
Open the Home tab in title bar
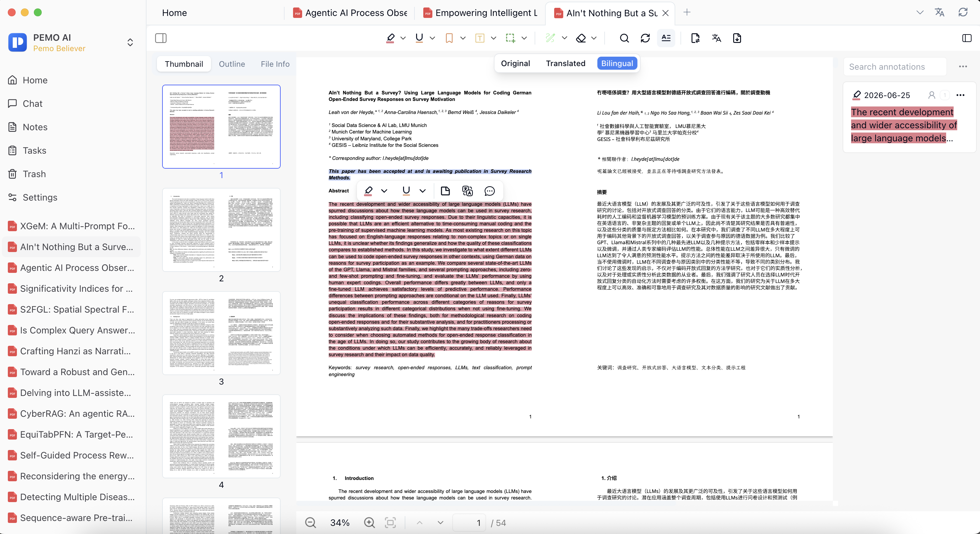[x=174, y=13]
